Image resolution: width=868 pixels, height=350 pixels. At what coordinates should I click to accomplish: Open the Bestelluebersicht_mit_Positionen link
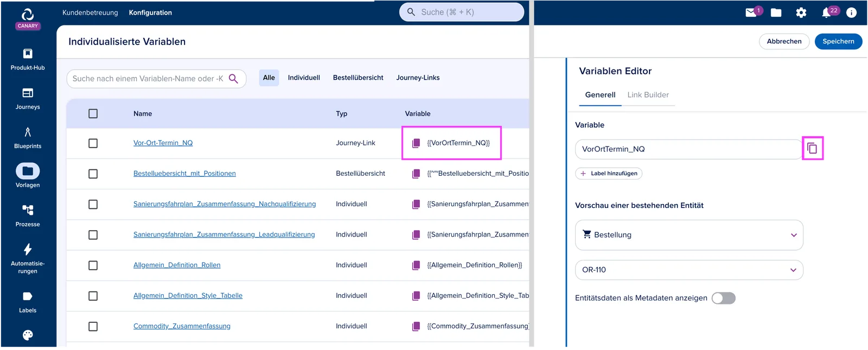click(x=184, y=174)
